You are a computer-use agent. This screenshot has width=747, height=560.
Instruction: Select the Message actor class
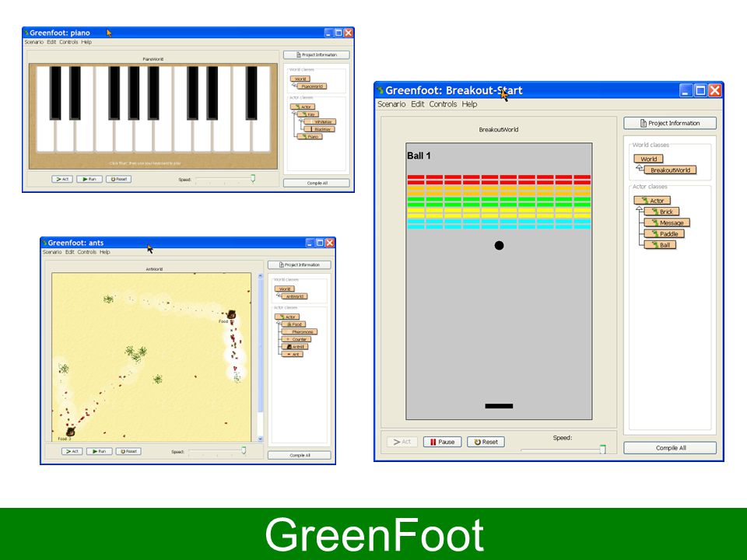point(667,222)
